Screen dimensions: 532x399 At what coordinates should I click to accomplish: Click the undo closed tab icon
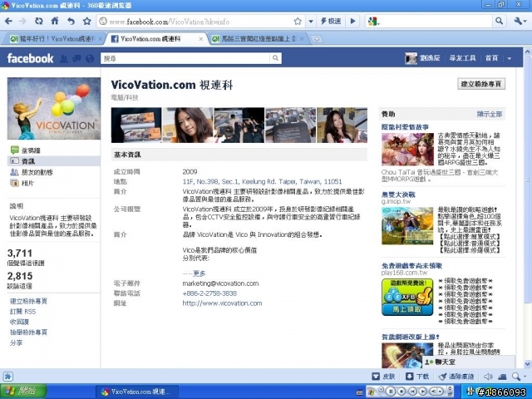tap(71, 22)
